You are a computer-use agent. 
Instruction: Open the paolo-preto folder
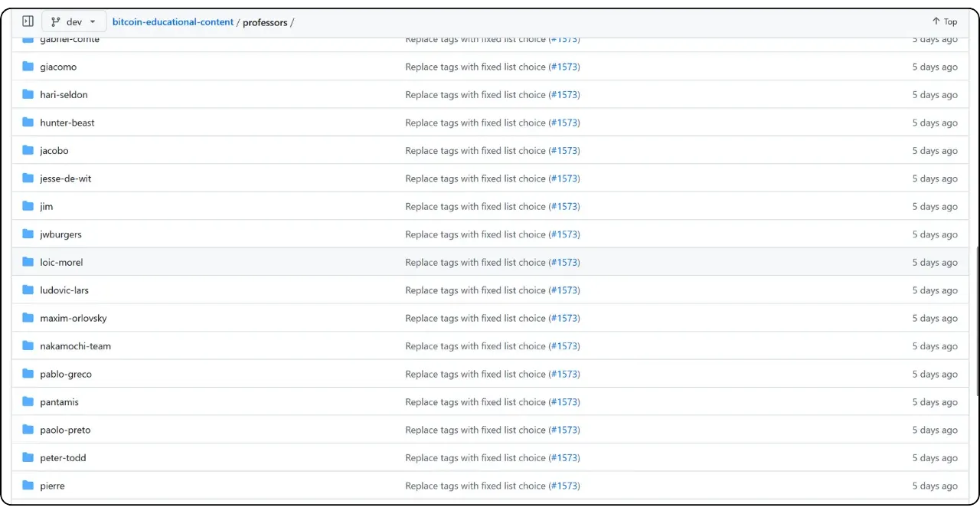tap(65, 430)
